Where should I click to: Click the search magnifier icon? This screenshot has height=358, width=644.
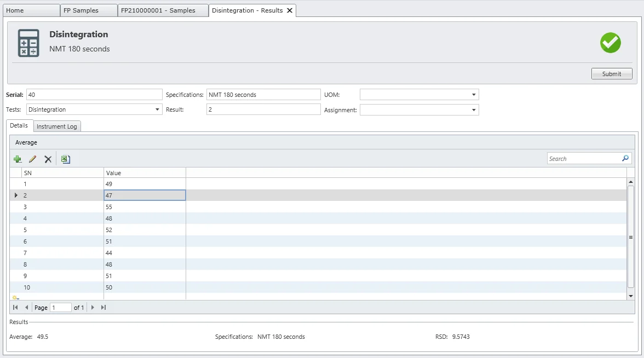[625, 158]
